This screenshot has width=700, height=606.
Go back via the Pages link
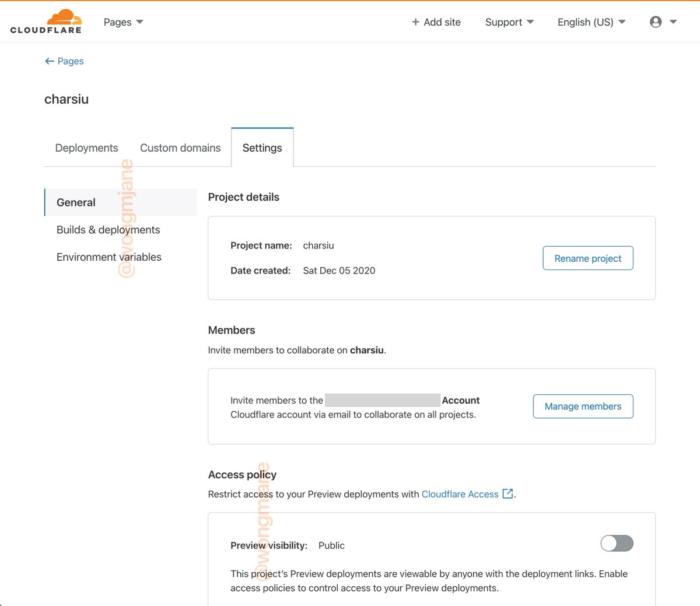coord(71,61)
